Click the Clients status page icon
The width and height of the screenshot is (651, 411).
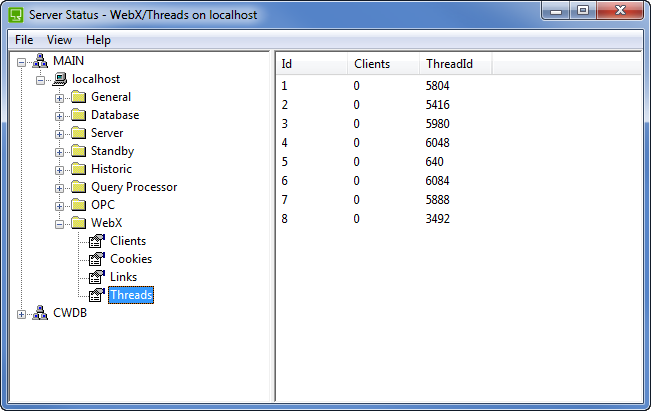coord(97,241)
